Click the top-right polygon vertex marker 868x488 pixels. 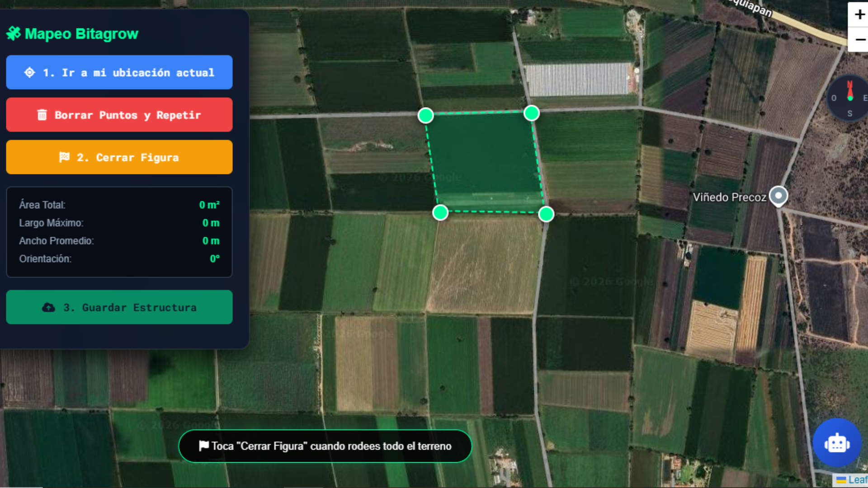(x=532, y=113)
